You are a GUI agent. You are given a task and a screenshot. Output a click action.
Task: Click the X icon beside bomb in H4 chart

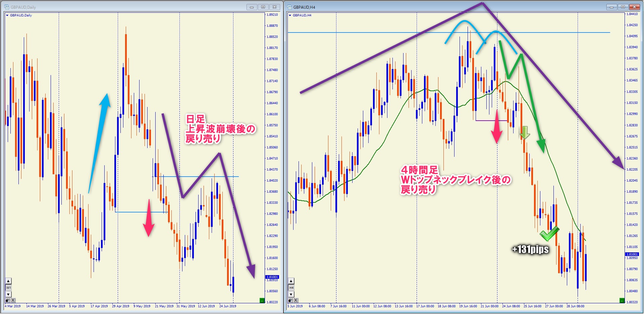tap(296, 300)
